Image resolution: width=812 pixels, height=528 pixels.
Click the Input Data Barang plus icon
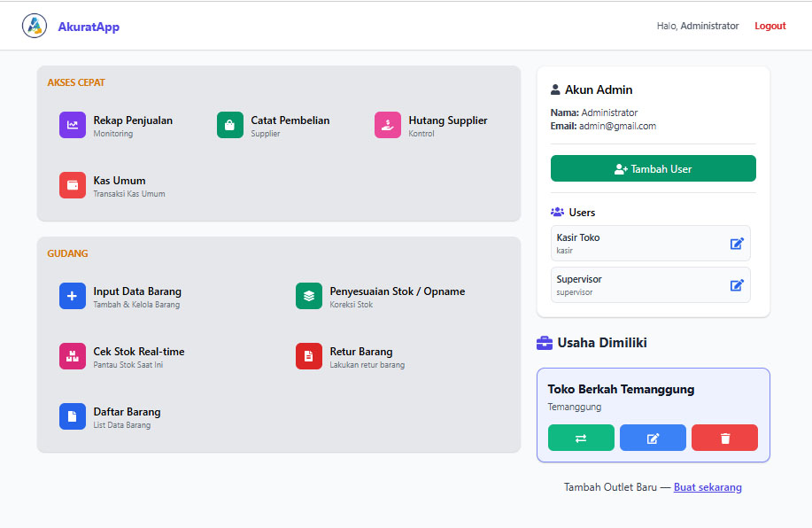[x=73, y=297]
